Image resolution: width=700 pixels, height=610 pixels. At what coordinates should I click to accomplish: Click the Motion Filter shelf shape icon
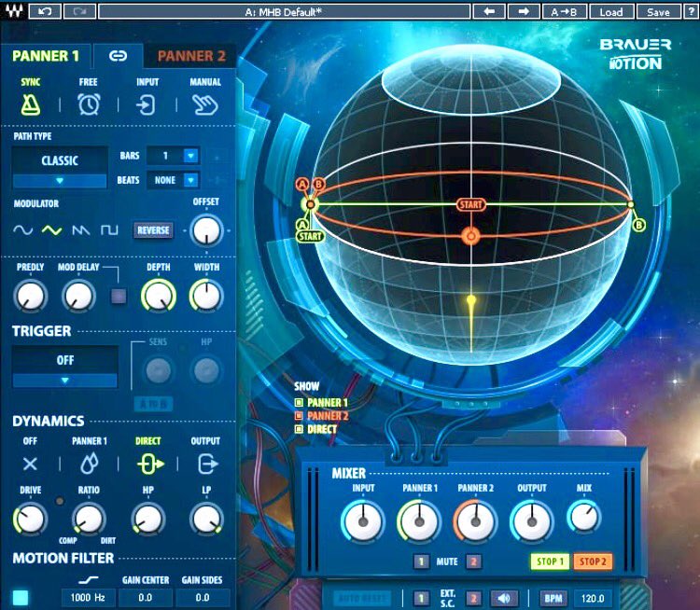(x=89, y=579)
